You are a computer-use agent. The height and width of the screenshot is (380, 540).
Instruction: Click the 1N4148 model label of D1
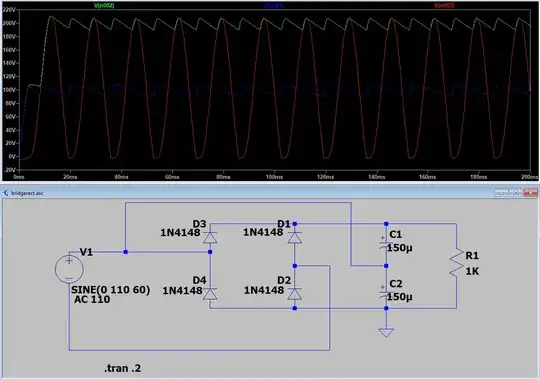(x=263, y=233)
